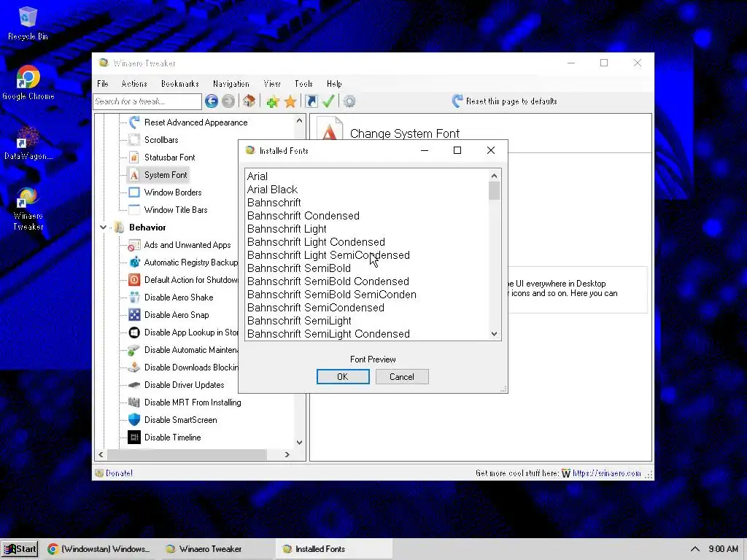
Task: Click the Start button on taskbar
Action: tap(20, 549)
